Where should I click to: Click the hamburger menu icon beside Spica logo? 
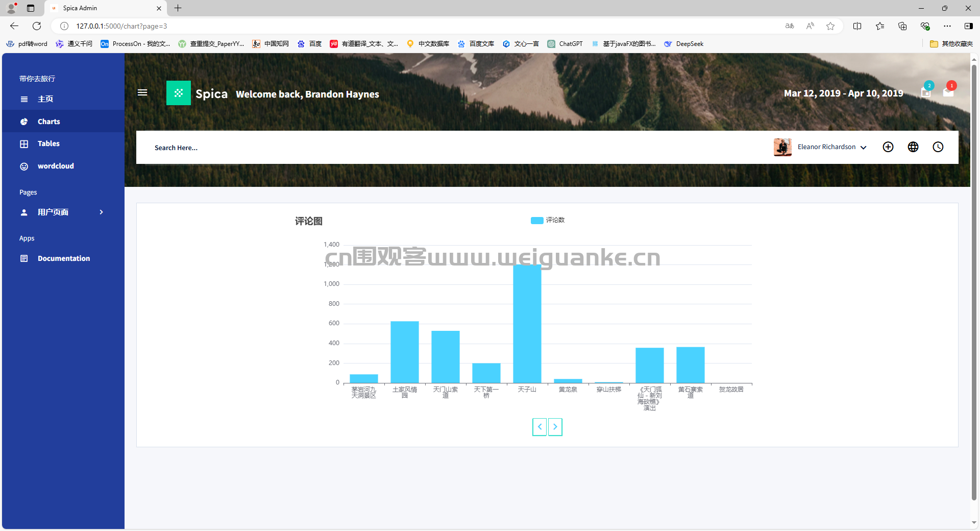pos(142,92)
